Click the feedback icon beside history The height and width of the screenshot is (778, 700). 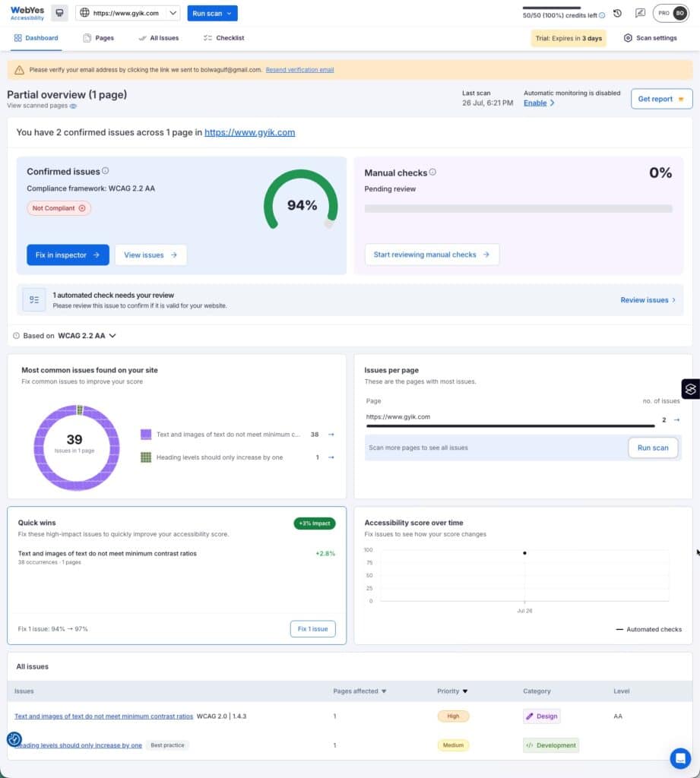[x=641, y=14]
